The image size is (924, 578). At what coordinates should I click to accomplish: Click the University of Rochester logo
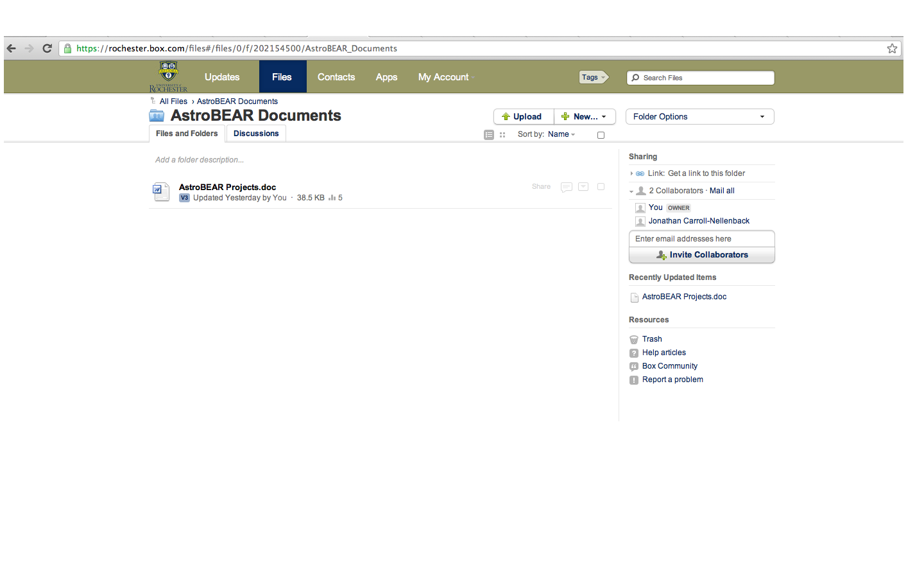(168, 76)
